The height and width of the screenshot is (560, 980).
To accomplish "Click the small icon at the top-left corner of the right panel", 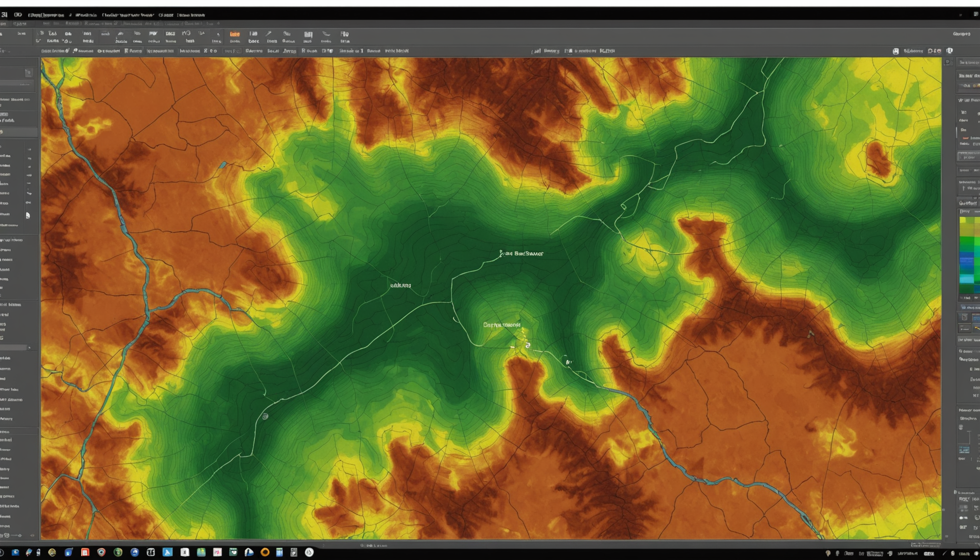I will 947,62.
